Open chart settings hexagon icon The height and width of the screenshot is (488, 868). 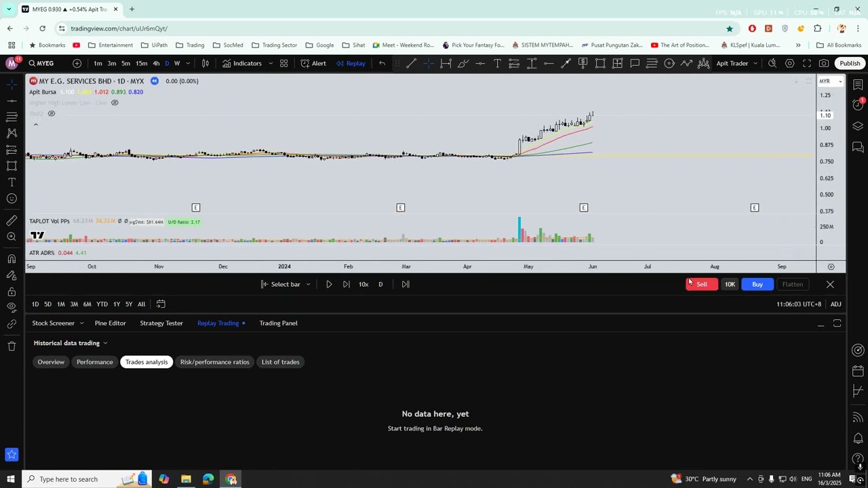click(790, 63)
